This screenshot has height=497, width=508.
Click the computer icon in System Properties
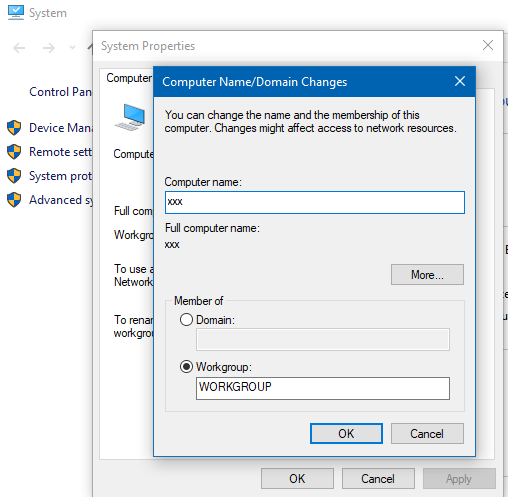point(130,117)
